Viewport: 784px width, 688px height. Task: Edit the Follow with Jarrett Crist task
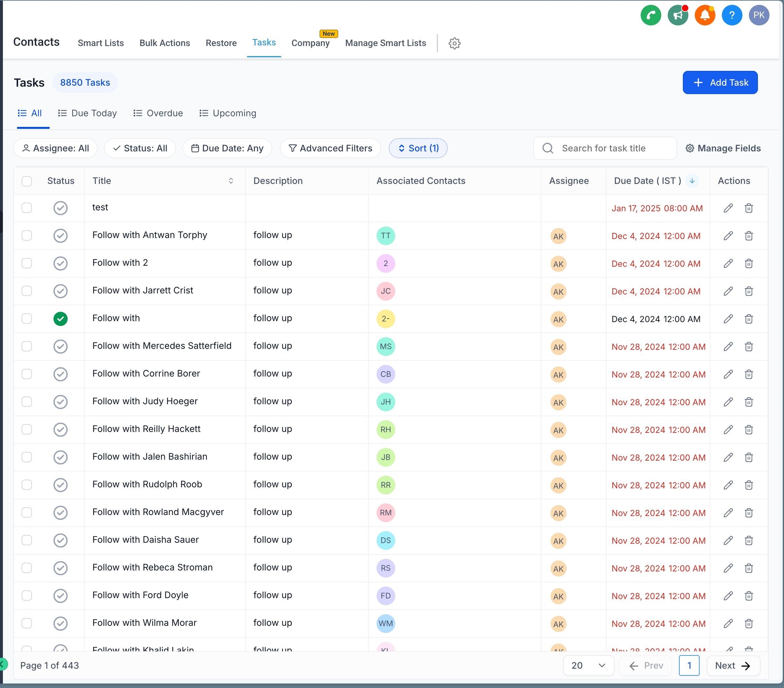(x=728, y=291)
